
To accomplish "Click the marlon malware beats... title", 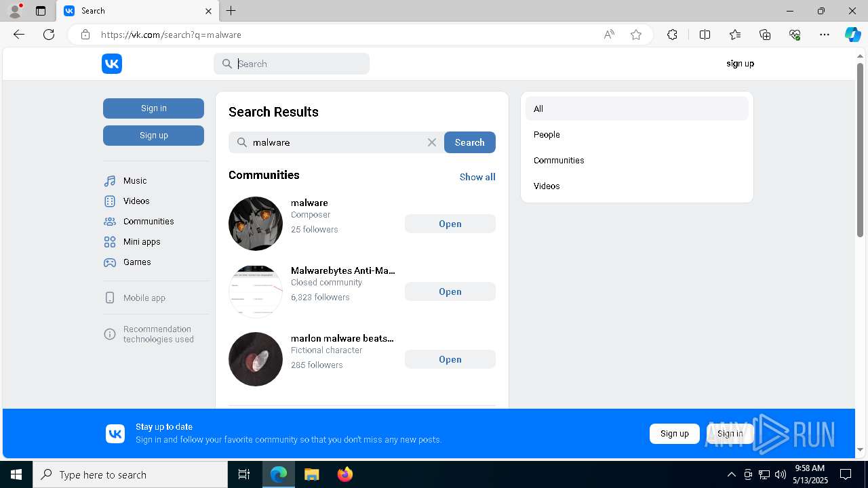I will 342,338.
